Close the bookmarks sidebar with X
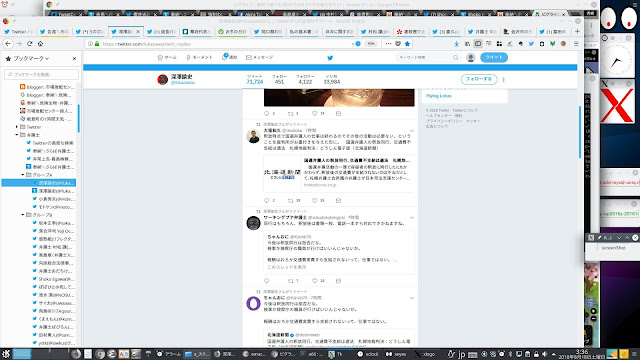640x360 pixels. point(74,59)
